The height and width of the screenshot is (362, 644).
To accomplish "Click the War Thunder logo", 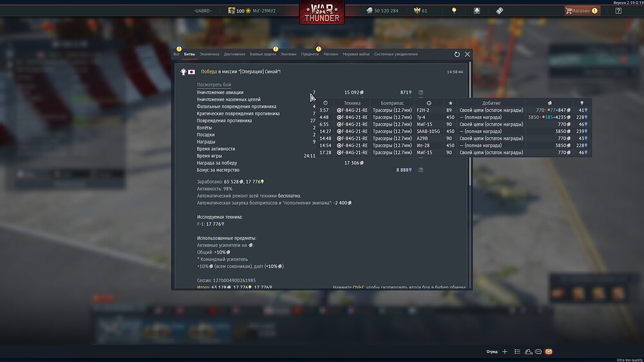I will coord(322,12).
